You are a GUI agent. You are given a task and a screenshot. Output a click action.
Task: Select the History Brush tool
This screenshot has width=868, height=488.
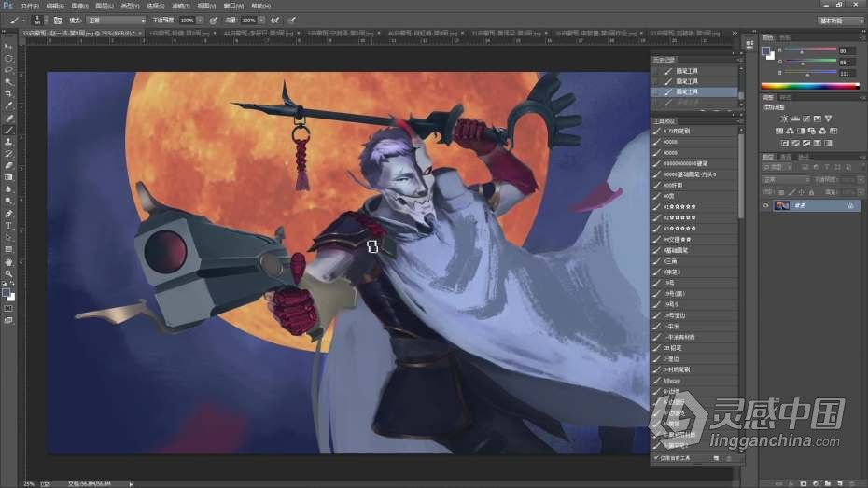8,154
